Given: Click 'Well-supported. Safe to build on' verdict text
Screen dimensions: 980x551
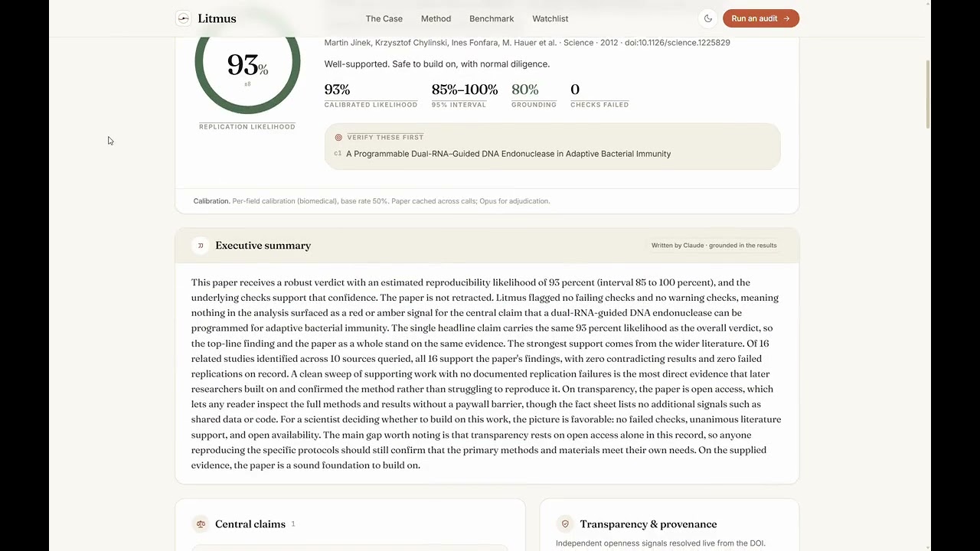Looking at the screenshot, I should (436, 64).
